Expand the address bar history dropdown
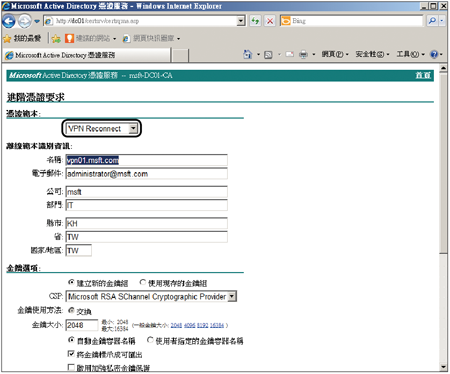 click(x=241, y=21)
